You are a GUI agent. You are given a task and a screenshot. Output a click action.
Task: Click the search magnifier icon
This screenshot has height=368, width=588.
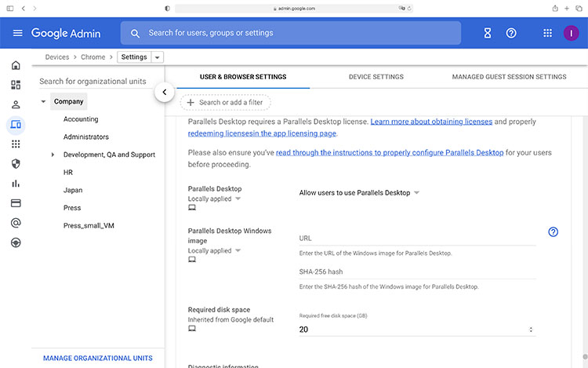135,34
